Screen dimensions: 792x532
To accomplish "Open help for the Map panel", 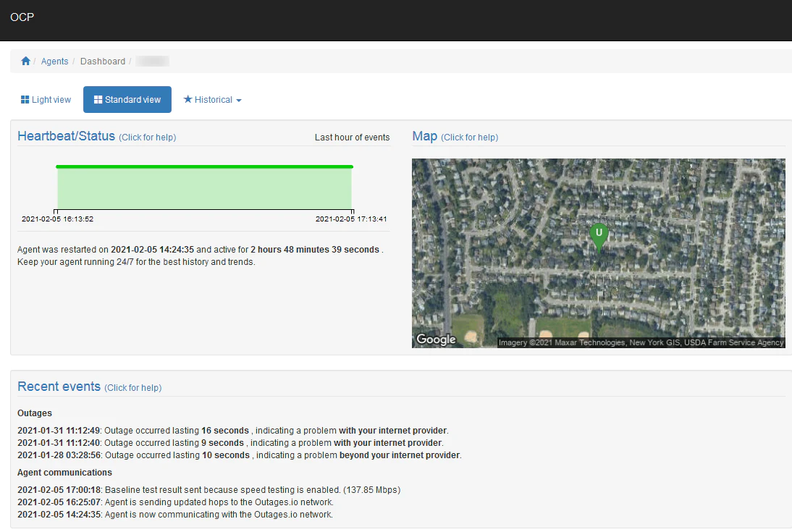I will click(470, 138).
